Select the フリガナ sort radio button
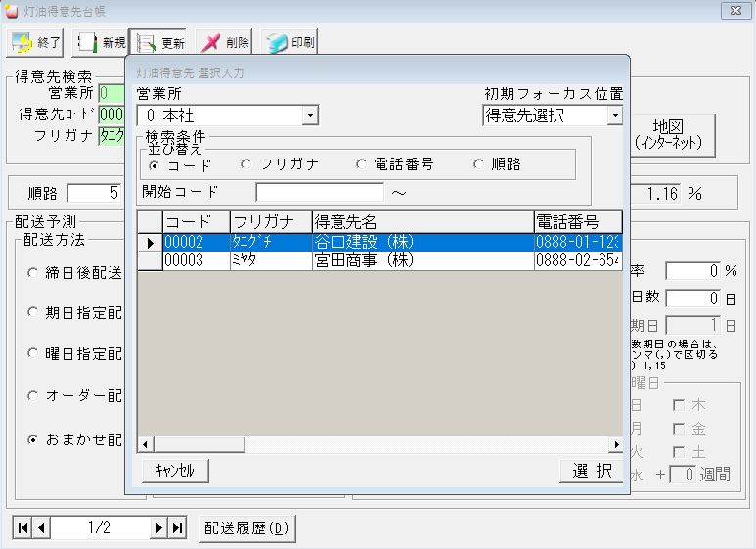This screenshot has width=756, height=549. [x=246, y=164]
